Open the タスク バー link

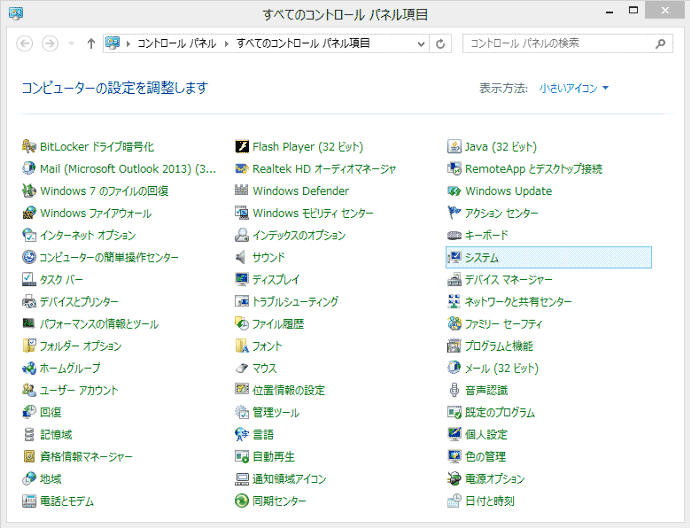[x=61, y=280]
